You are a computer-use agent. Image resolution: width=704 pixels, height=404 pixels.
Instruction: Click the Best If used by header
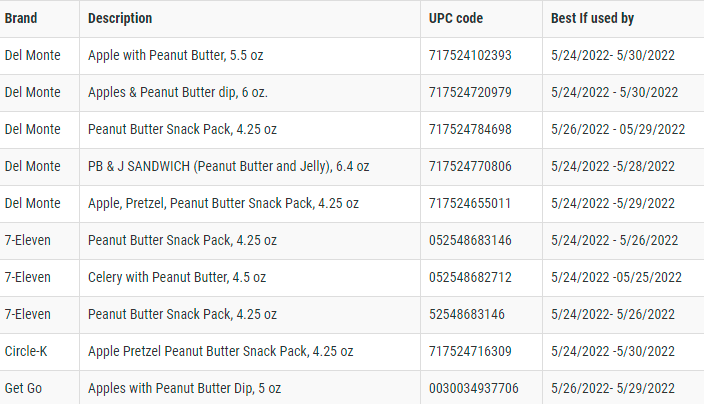[x=592, y=19]
